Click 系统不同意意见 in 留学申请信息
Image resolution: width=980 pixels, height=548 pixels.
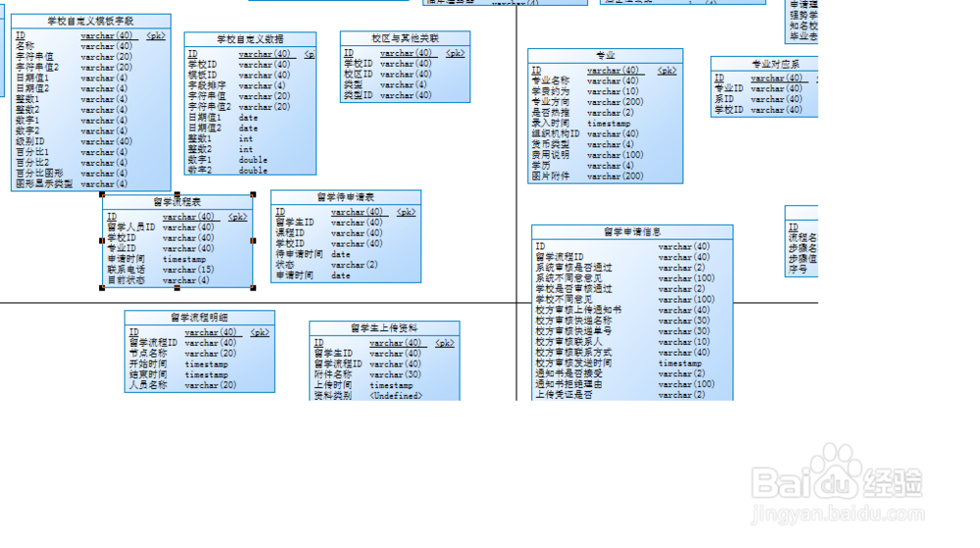tap(568, 278)
